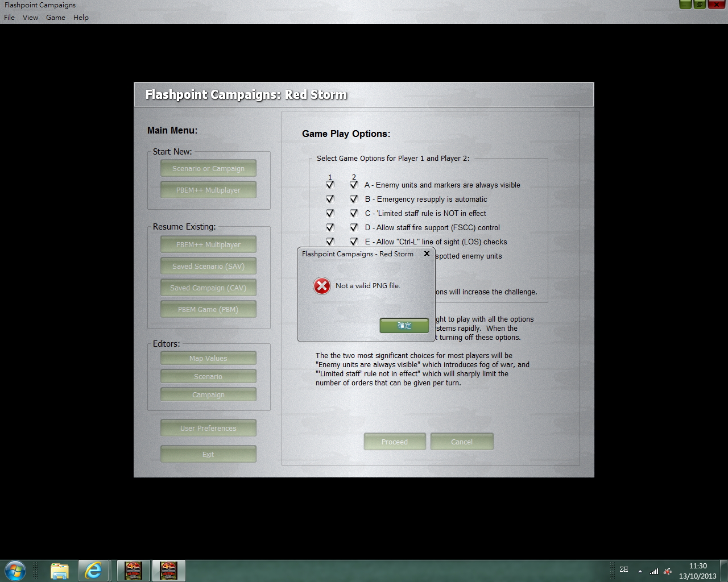Toggle Player 1 option B emergency resupply

(330, 199)
